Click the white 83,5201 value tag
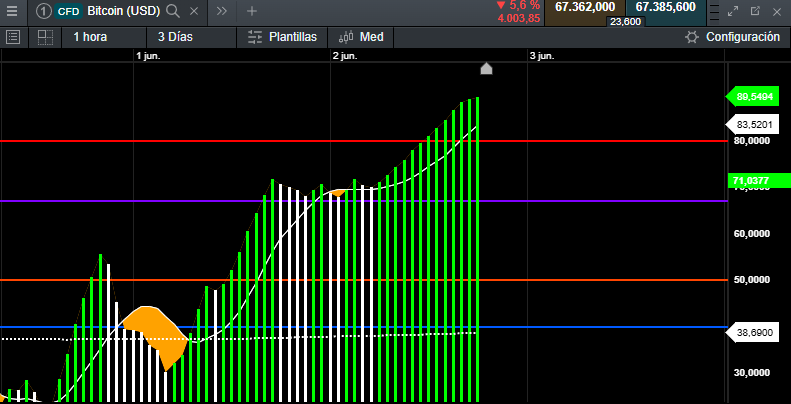 pos(751,124)
